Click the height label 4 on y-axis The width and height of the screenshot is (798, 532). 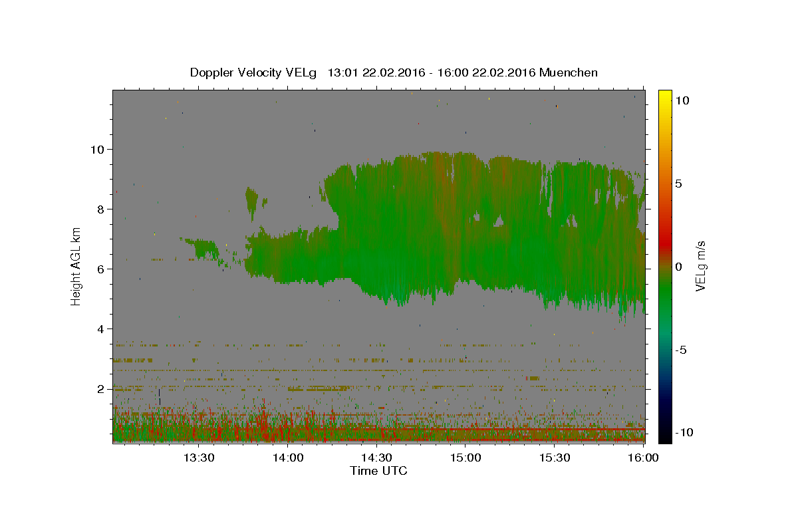[x=100, y=329]
